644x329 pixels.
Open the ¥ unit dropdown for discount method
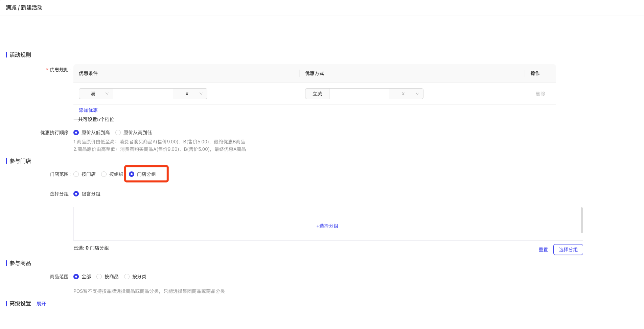(x=406, y=94)
